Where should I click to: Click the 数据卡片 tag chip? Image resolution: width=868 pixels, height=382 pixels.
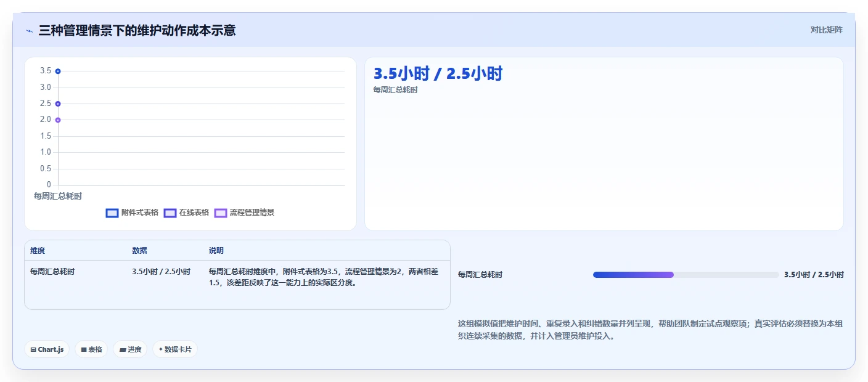(x=175, y=349)
